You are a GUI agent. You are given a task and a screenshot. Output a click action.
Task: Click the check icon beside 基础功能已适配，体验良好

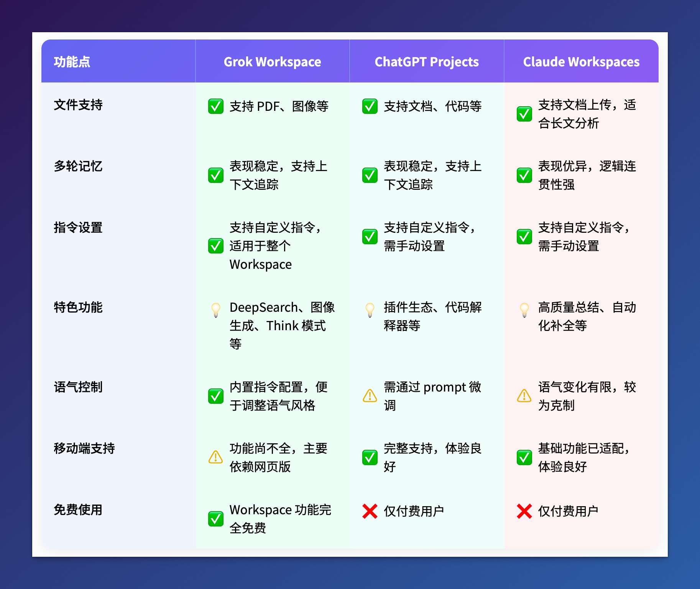point(524,457)
